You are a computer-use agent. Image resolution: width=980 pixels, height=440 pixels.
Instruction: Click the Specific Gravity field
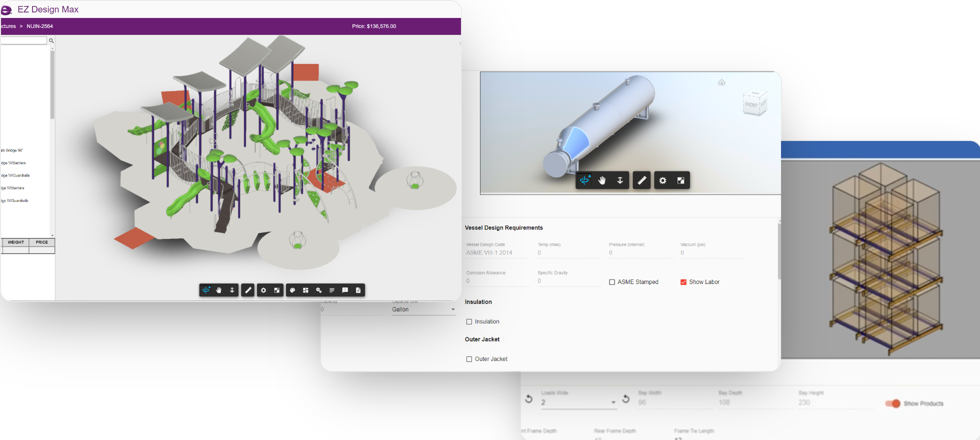pos(569,281)
